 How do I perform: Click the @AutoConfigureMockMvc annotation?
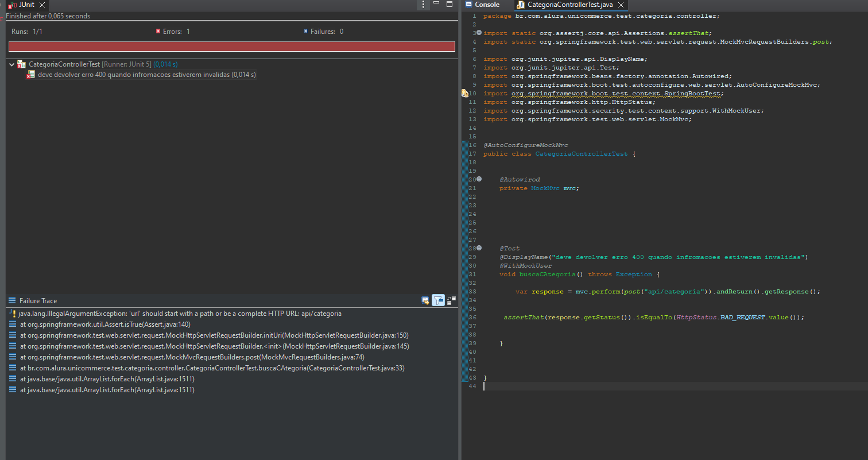(x=526, y=145)
